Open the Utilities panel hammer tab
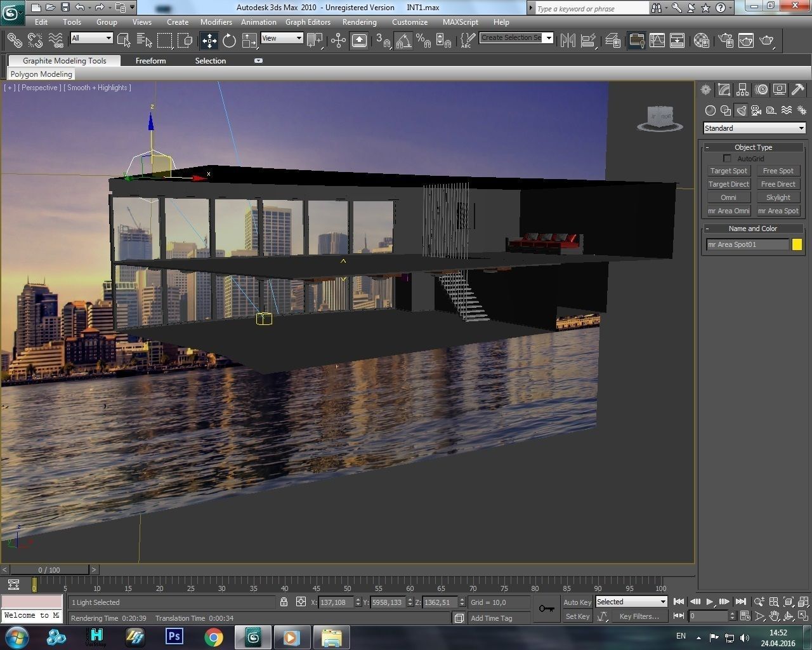Viewport: 812px width, 650px height. click(797, 90)
